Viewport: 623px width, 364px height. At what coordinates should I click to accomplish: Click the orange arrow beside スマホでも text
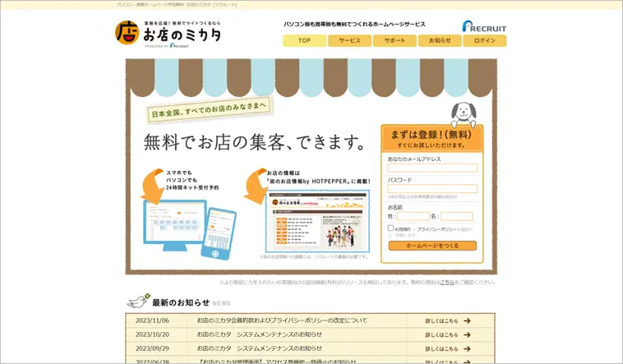click(153, 186)
